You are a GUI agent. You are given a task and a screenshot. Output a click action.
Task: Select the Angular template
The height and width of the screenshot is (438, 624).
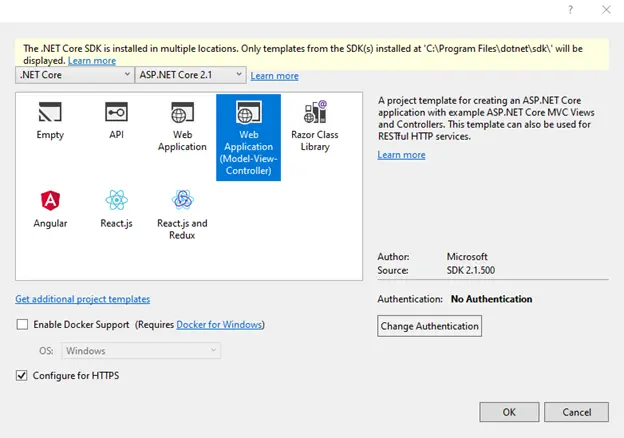point(50,209)
